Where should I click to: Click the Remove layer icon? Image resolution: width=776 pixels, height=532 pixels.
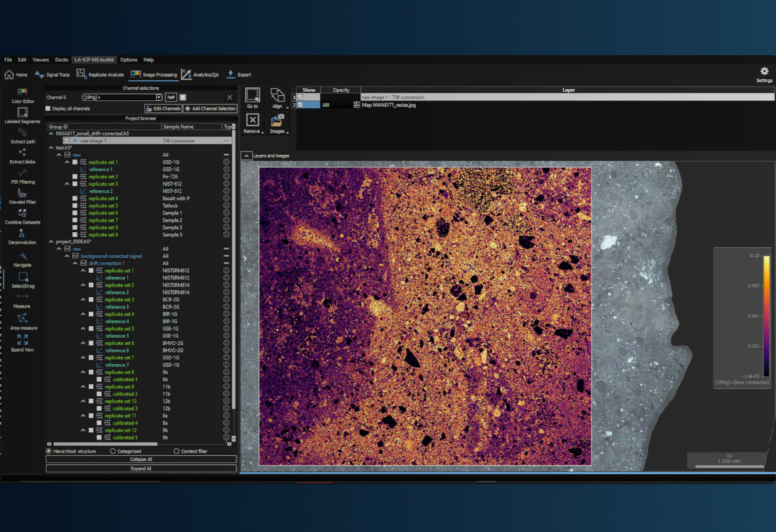(252, 120)
